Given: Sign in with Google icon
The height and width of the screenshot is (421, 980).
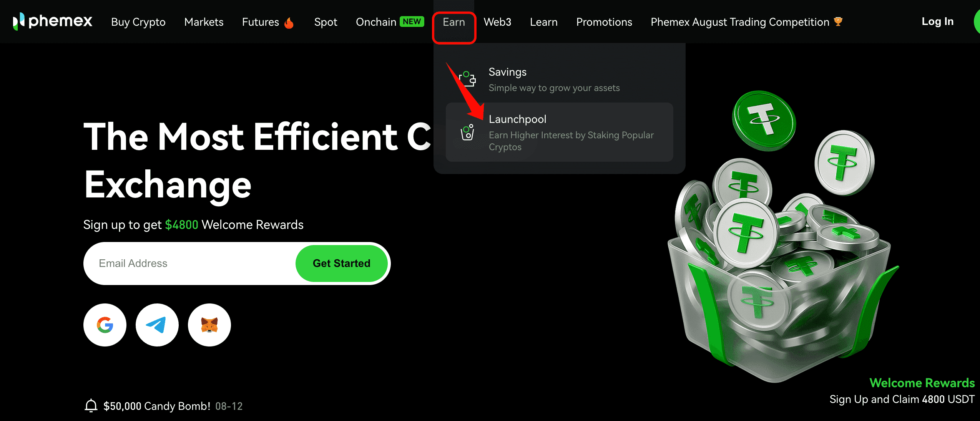Looking at the screenshot, I should pyautogui.click(x=105, y=325).
